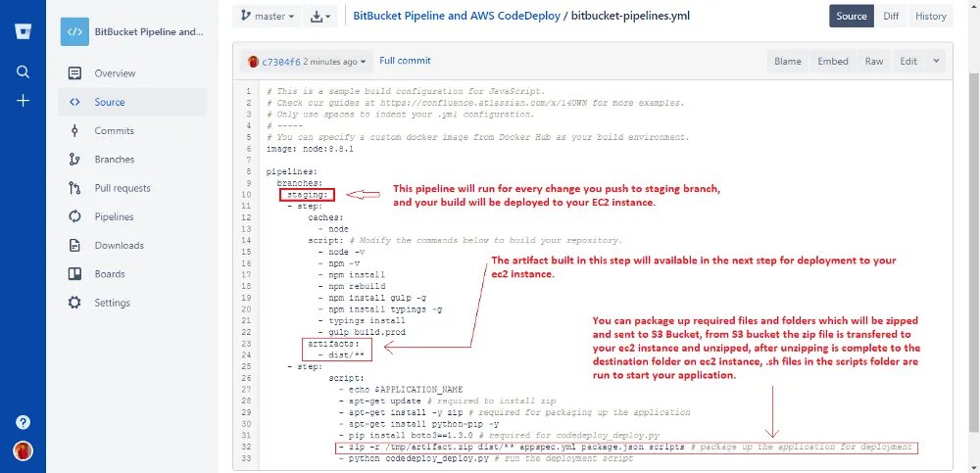
Task: Open the search magnifier in left rail
Action: tap(24, 71)
